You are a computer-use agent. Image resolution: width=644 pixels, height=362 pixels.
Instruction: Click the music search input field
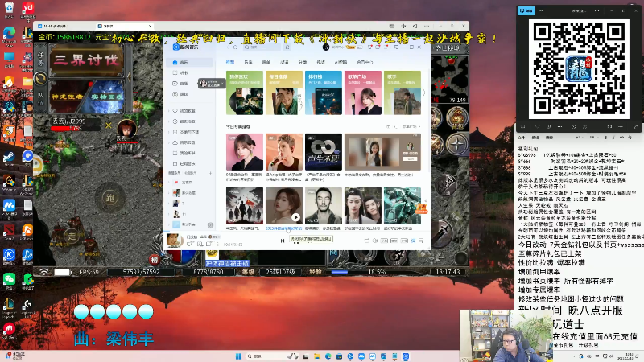click(x=262, y=47)
